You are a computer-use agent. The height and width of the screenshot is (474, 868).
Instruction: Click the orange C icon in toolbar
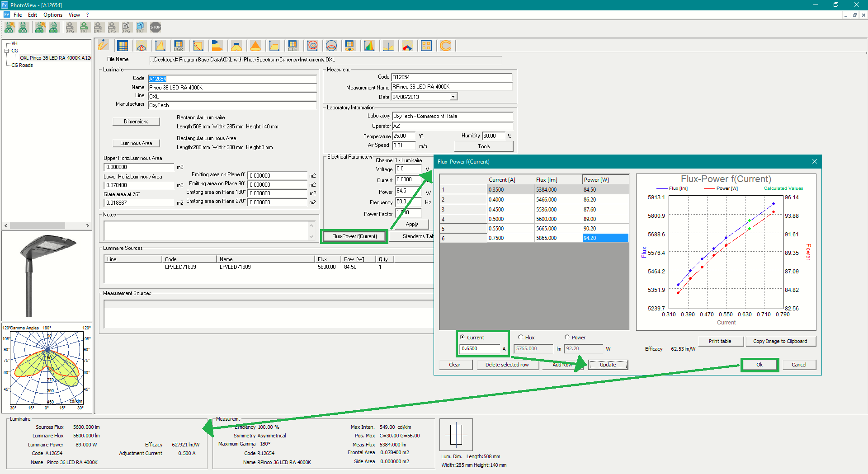pyautogui.click(x=445, y=46)
